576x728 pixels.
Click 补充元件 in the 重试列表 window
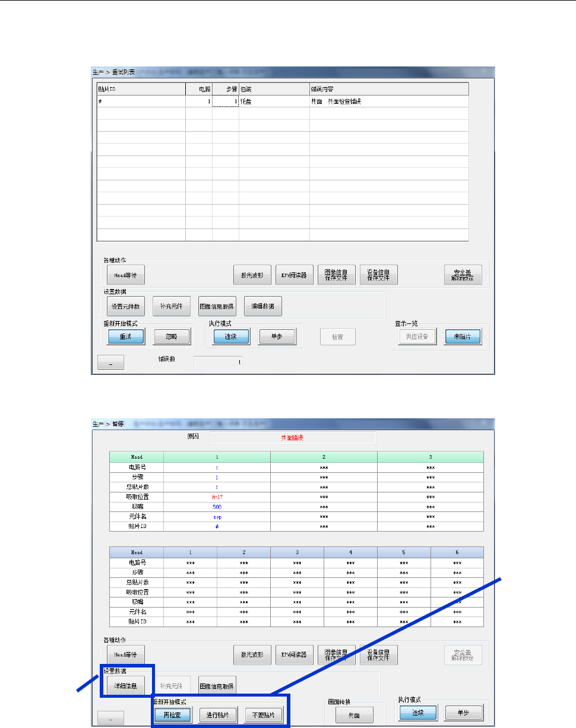171,307
